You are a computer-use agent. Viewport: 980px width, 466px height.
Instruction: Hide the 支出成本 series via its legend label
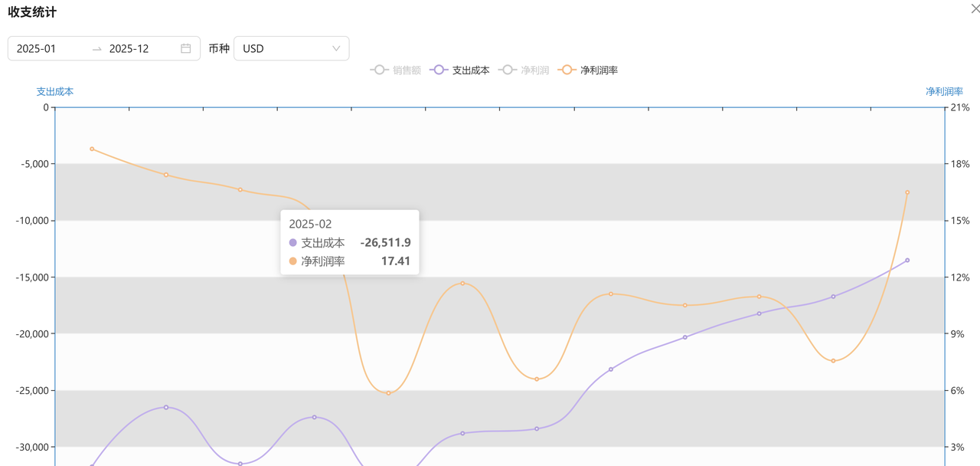pos(471,71)
